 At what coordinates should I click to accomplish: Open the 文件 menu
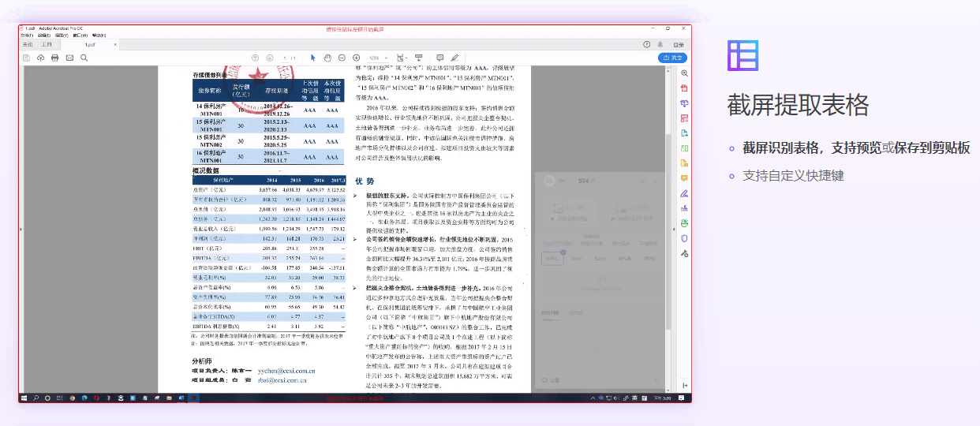(27, 35)
